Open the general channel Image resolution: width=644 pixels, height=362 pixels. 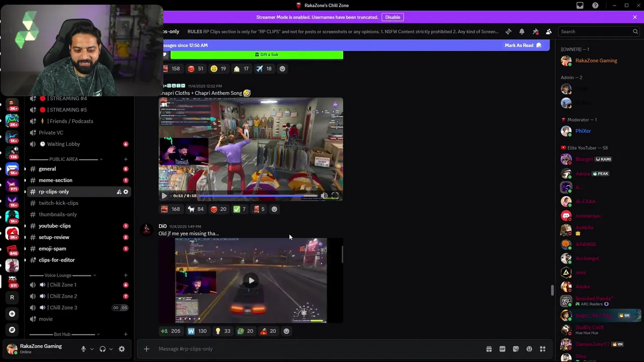click(78, 169)
